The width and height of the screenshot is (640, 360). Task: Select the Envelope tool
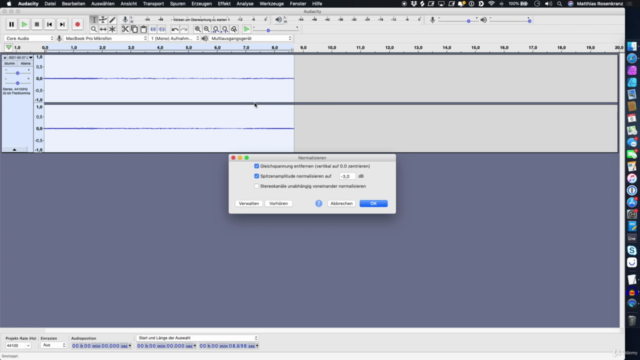tap(103, 20)
